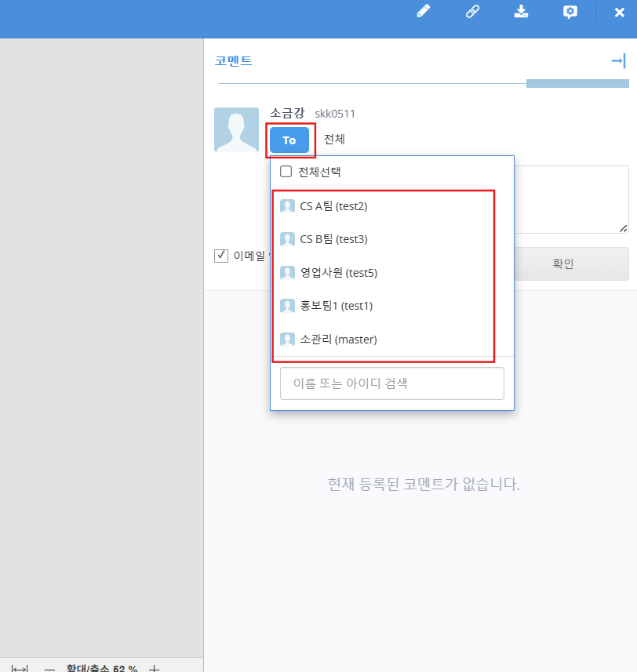This screenshot has width=637, height=672.
Task: Pick 소관리 (master) as recipient
Action: pyautogui.click(x=338, y=340)
